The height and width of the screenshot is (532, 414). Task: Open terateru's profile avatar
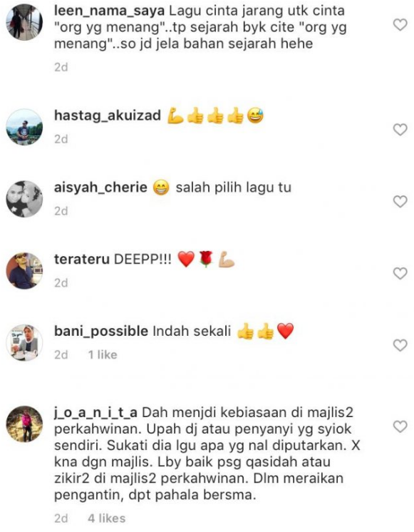tap(24, 271)
